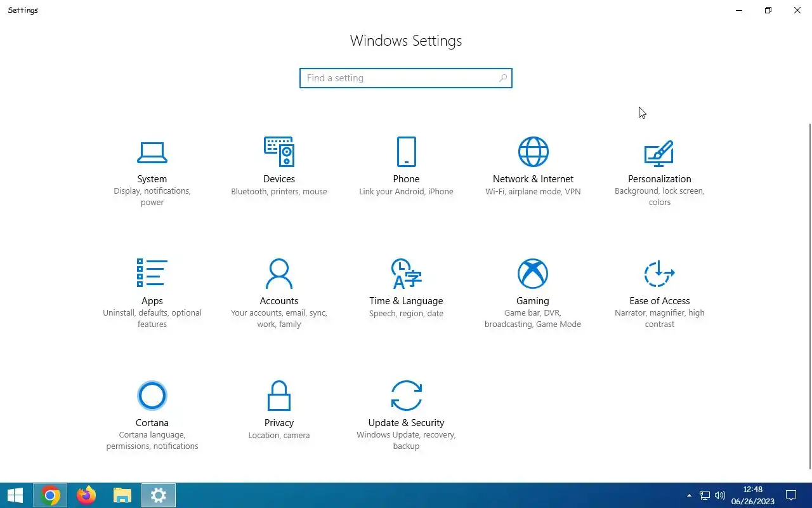The height and width of the screenshot is (508, 812).
Task: Open File Explorer from taskbar
Action: 122,495
